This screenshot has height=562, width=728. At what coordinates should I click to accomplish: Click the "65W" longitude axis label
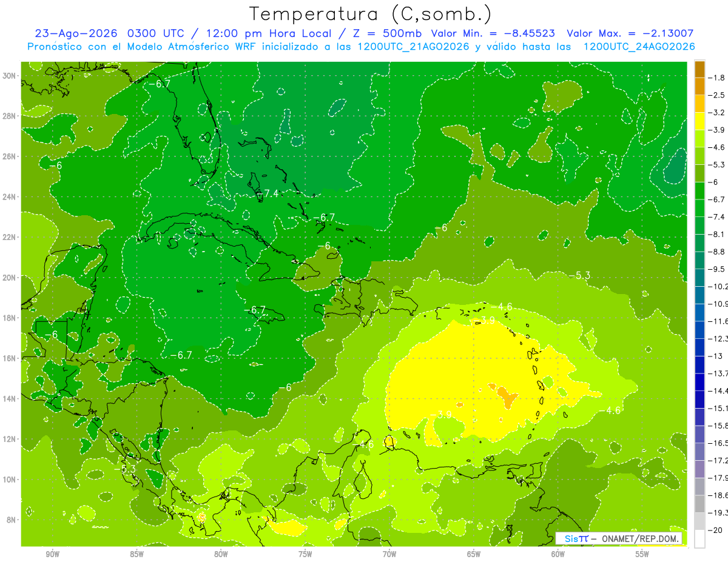tap(474, 554)
